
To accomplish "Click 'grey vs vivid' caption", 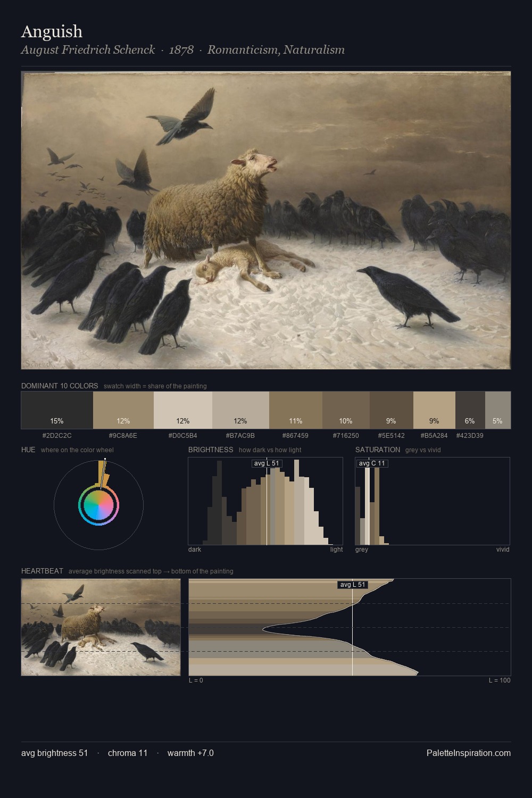I will tap(423, 450).
